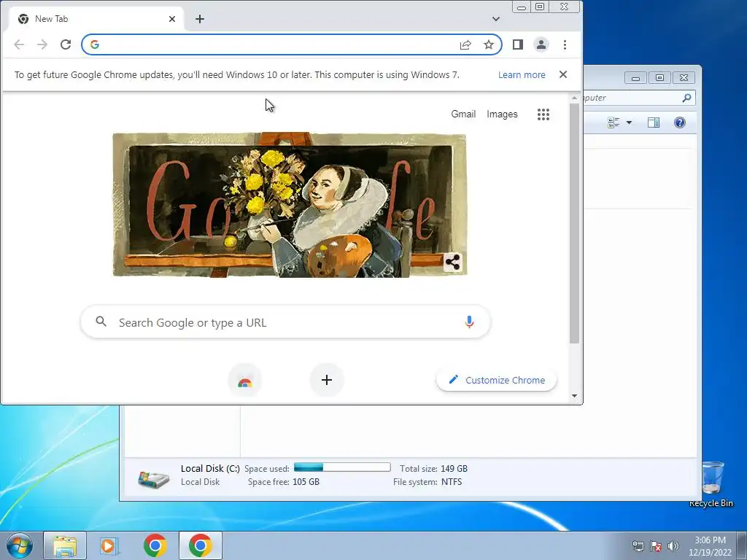Open Action Center flag icon
This screenshot has height=560, width=747.
[656, 547]
